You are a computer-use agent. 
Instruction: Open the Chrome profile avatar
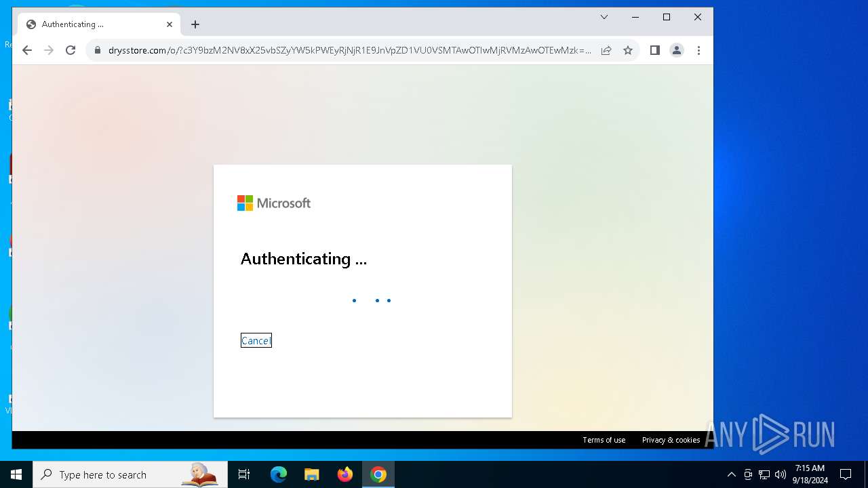tap(677, 50)
